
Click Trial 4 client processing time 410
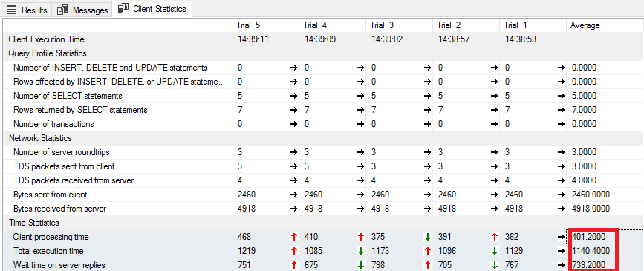coord(311,237)
